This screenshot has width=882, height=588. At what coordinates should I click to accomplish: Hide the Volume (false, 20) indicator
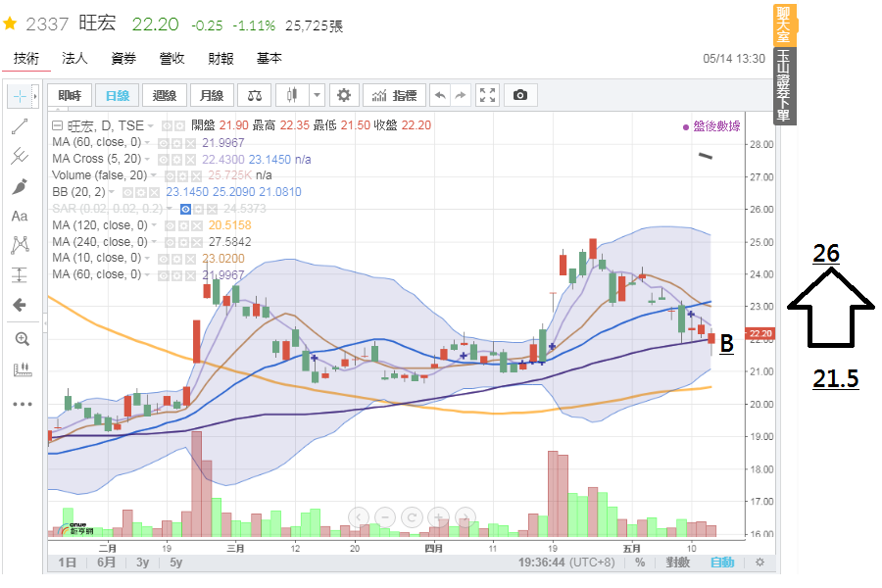click(x=171, y=176)
